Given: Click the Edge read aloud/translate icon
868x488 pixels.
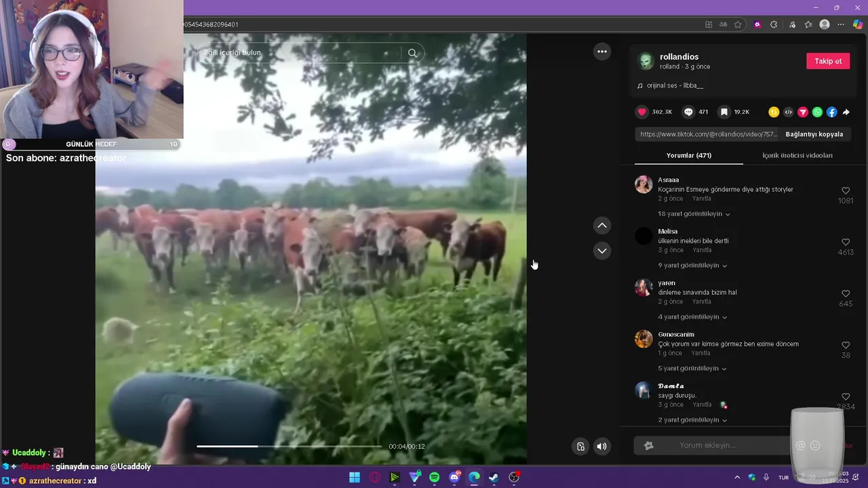Looking at the screenshot, I should click(724, 24).
